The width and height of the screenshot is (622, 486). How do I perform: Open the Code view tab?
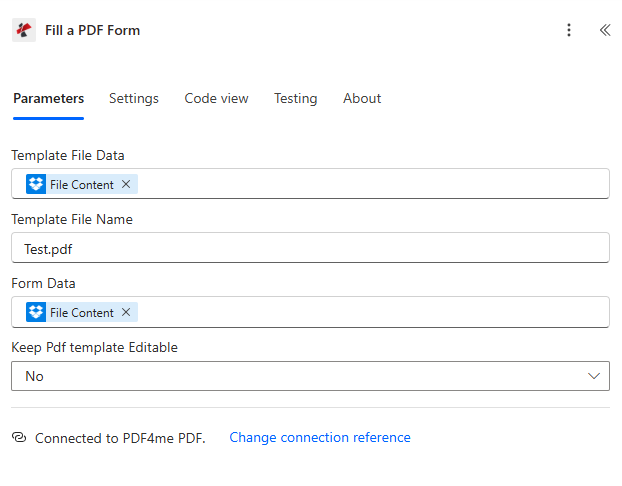(x=216, y=98)
